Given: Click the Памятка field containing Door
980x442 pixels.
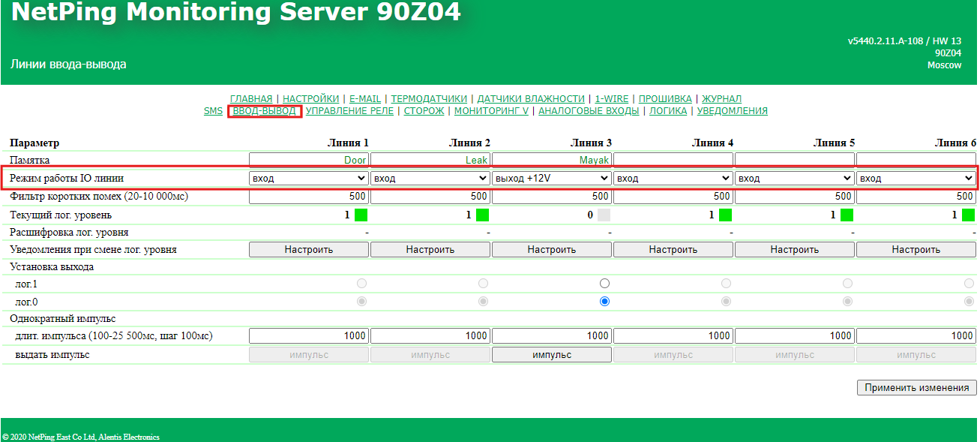Looking at the screenshot, I should point(308,160).
